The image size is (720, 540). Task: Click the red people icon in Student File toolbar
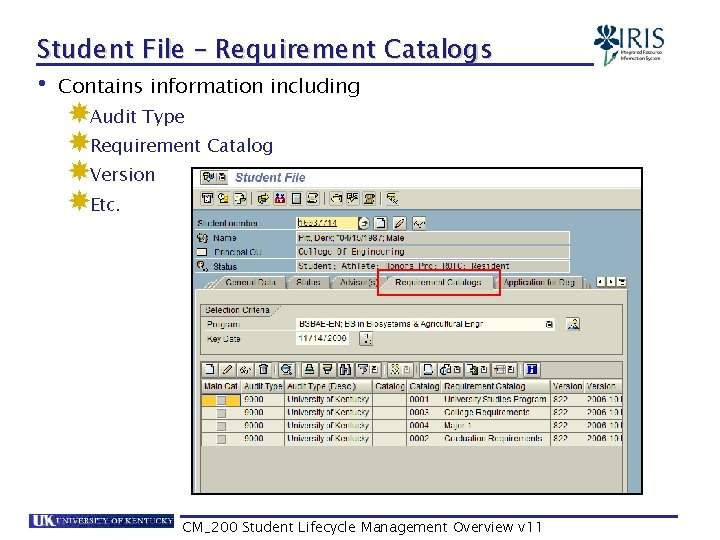coord(280,198)
